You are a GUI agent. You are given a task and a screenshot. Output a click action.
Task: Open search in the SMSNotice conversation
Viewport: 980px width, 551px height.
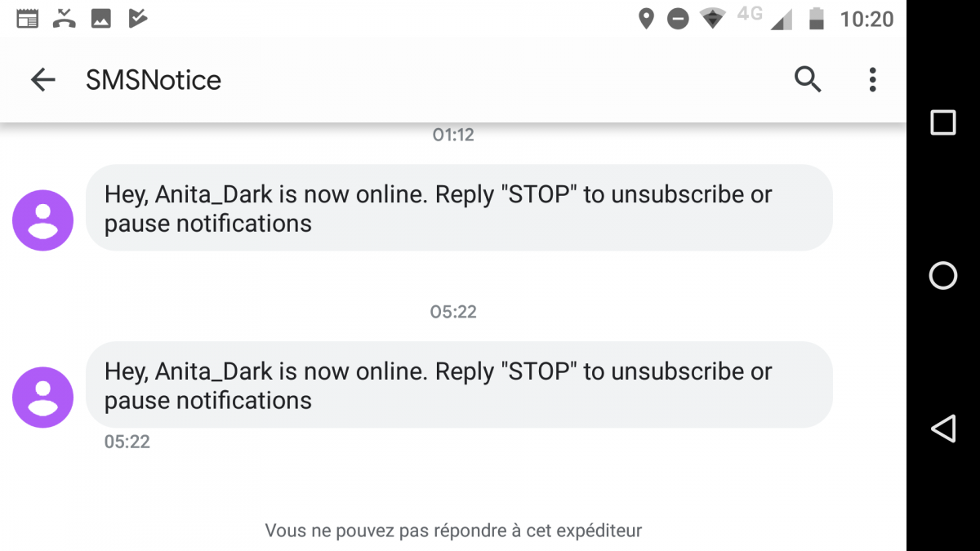[x=808, y=79]
